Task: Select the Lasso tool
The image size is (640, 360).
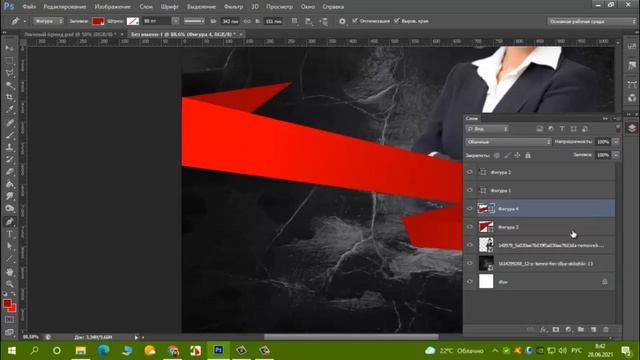Action: coord(9,73)
